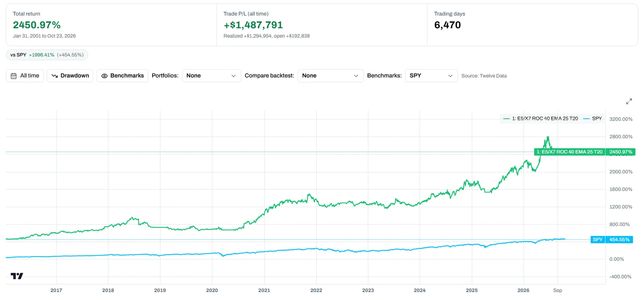The height and width of the screenshot is (300, 644).
Task: Click the eye icon on Benchmarks
Action: coord(104,76)
